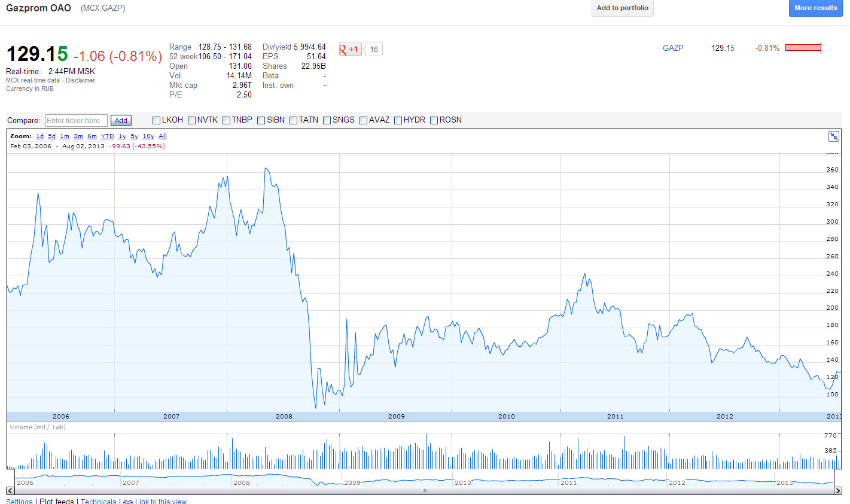Click the current price 129.15
Image resolution: width=850 pixels, height=504 pixels.
(x=37, y=54)
